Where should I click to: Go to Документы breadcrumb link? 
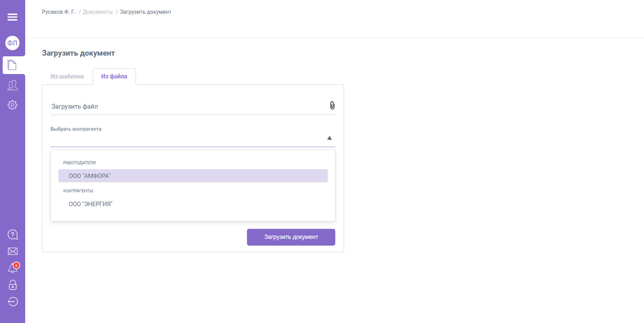[x=98, y=12]
